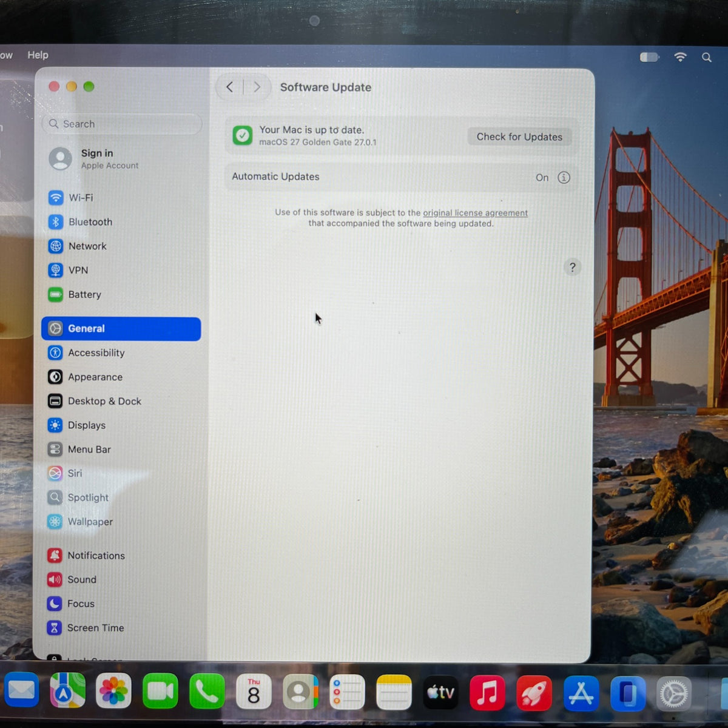Click the Automatic Updates info icon
Viewport: 728px width, 728px height.
(x=564, y=177)
